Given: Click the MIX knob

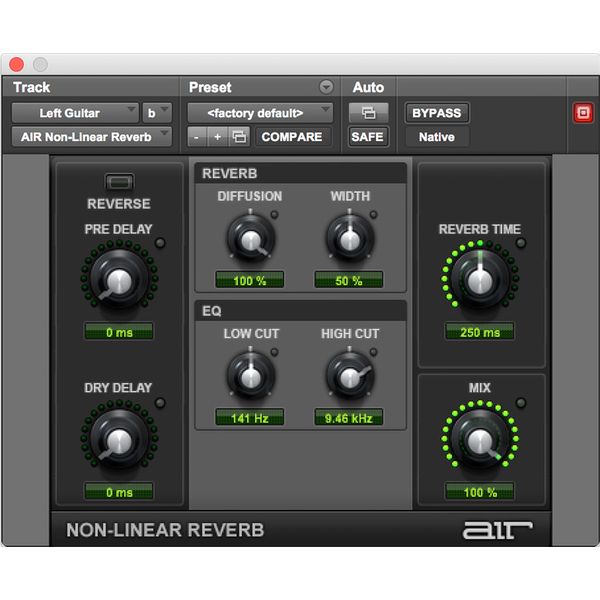Looking at the screenshot, I should tap(480, 439).
